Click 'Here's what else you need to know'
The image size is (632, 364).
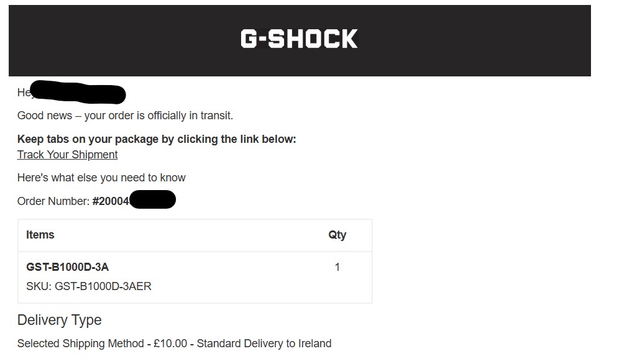[101, 178]
